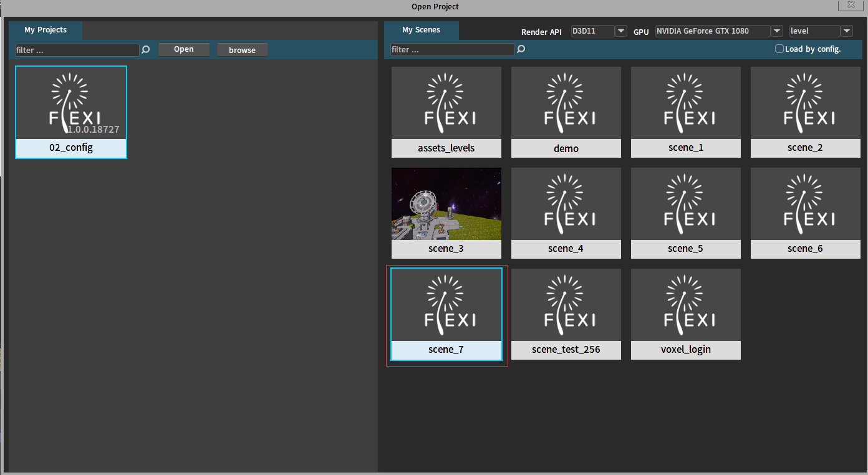Viewport: 868px width, 475px height.
Task: Enable the Load by config checkbox
Action: pos(779,49)
